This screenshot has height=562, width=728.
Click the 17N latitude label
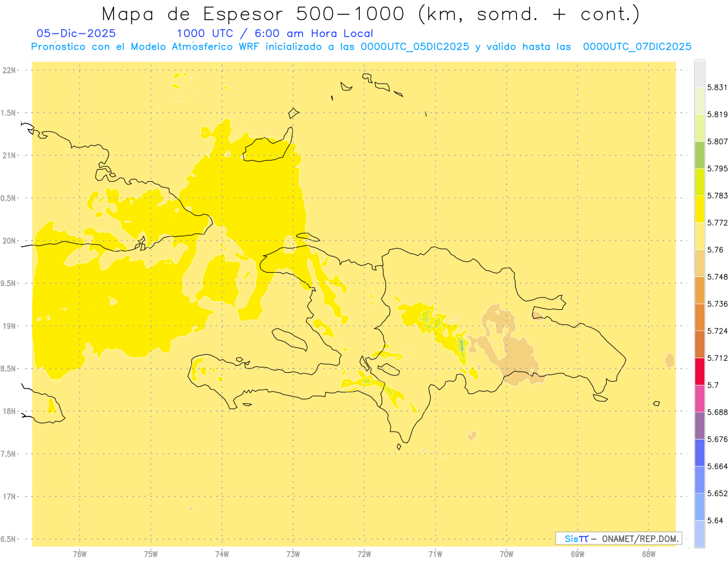pyautogui.click(x=9, y=497)
